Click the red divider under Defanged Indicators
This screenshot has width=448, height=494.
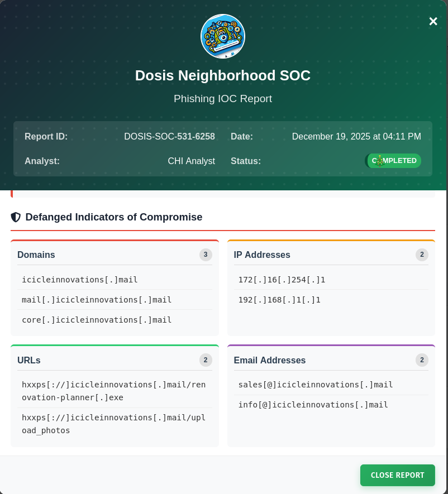tap(223, 229)
